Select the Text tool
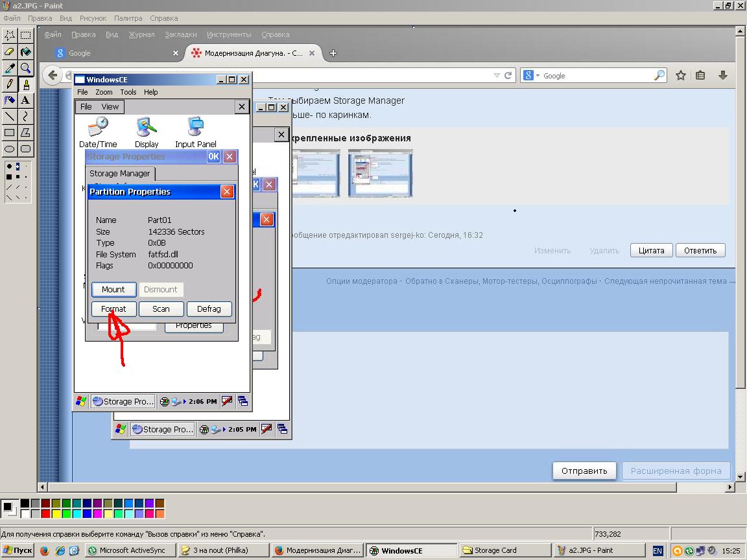The image size is (747, 560). [25, 100]
